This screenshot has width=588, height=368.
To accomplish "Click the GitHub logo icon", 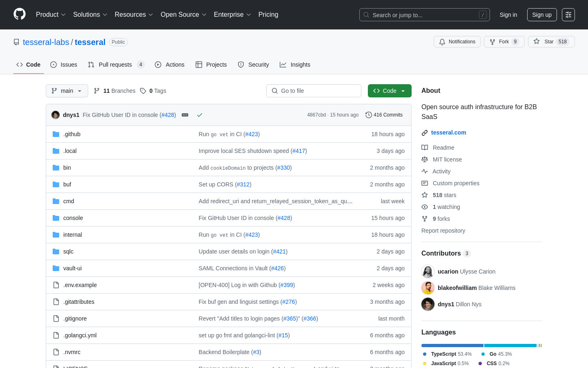I will 20,14.
